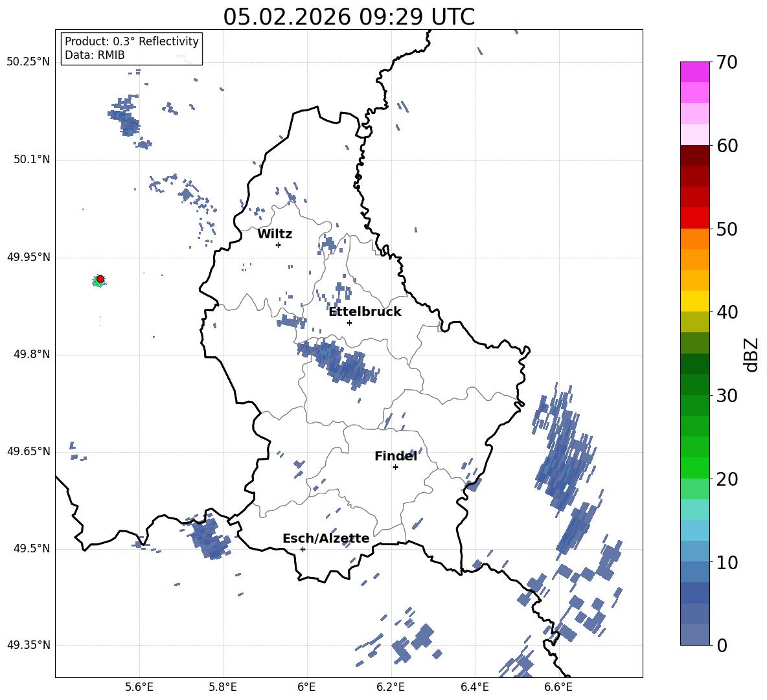
Task: Click the 50 tick on the colorbar
Action: point(726,229)
